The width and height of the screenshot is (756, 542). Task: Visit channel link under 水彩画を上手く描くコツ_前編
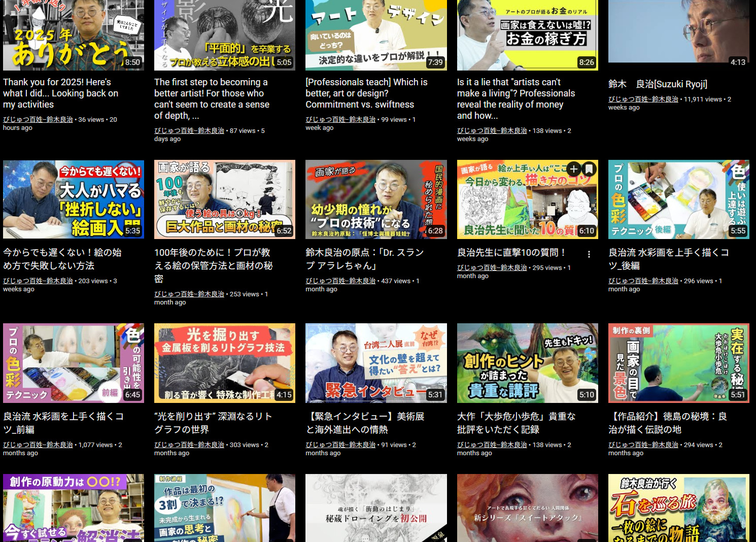pyautogui.click(x=38, y=445)
